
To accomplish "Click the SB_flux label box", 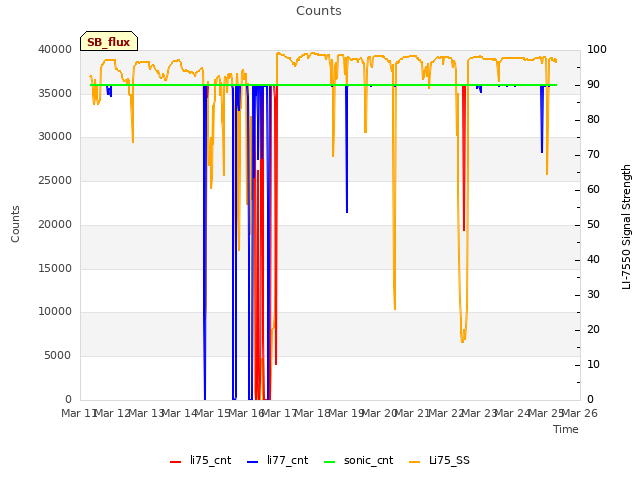I will tap(109, 41).
